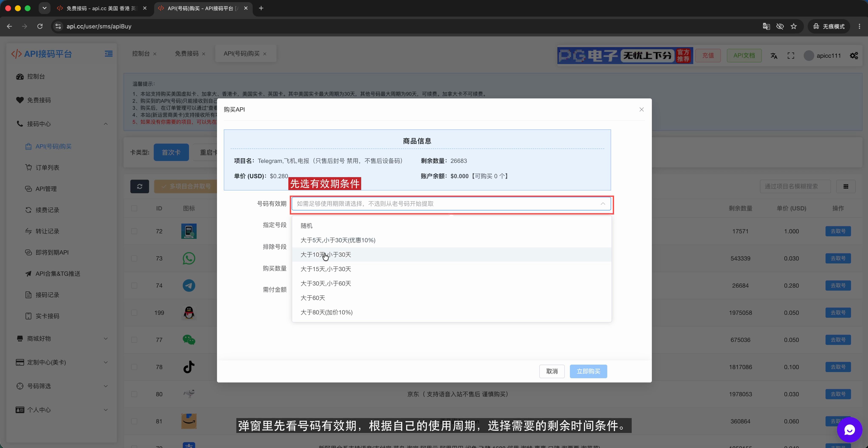Image resolution: width=868 pixels, height=448 pixels.
Task: Toggle the select-all checkbox in table header
Action: [x=134, y=208]
